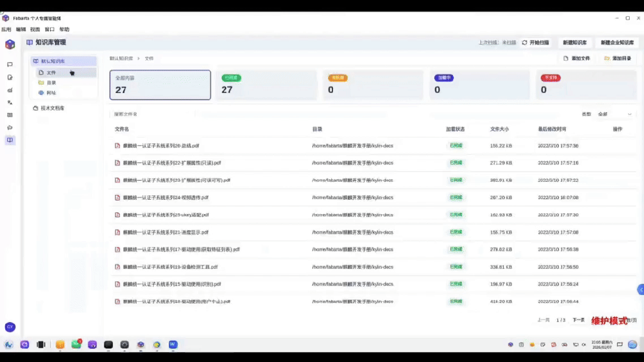Open the WPS Writer icon in taskbar
The width and height of the screenshot is (644, 362).
172,345
